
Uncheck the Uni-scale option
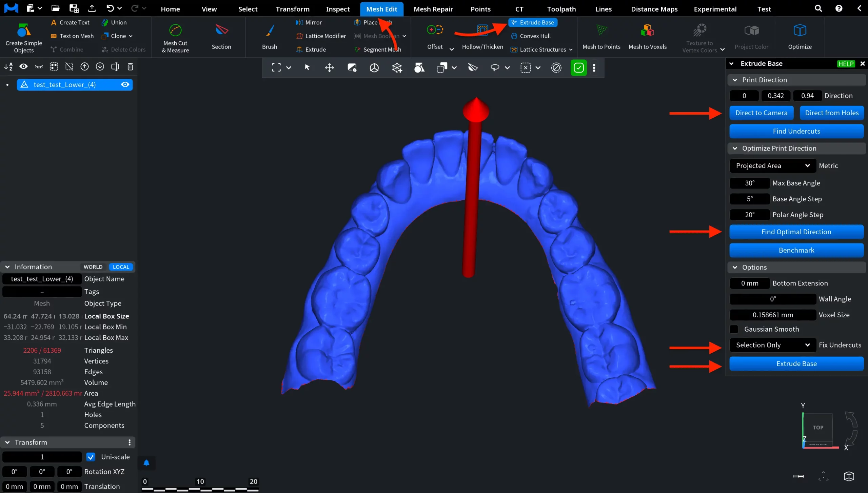[x=91, y=457]
